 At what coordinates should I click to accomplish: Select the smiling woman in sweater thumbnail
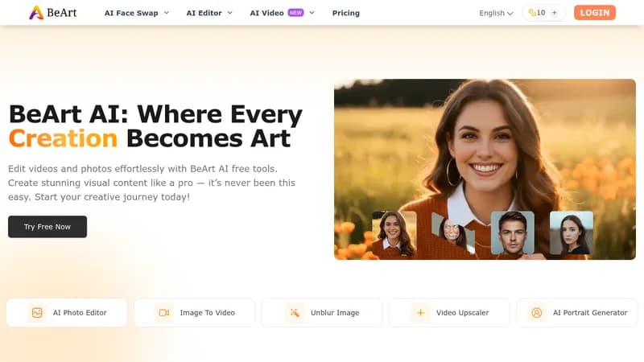pos(394,234)
